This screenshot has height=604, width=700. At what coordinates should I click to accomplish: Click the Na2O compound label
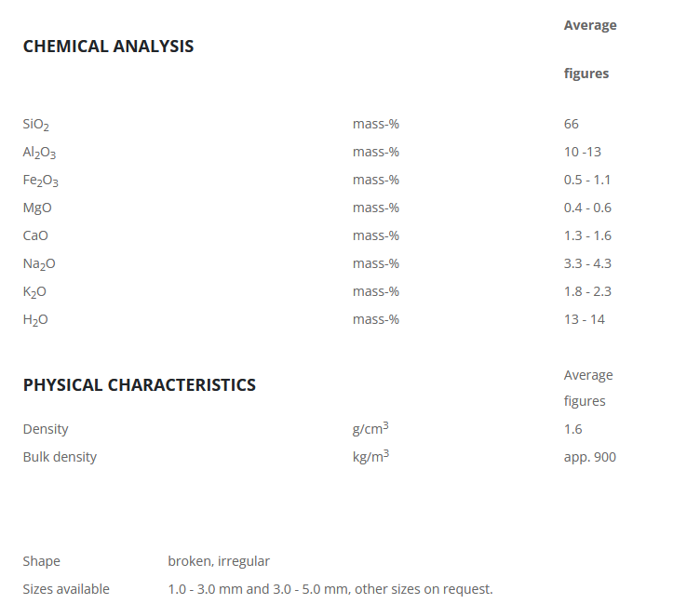pyautogui.click(x=39, y=264)
